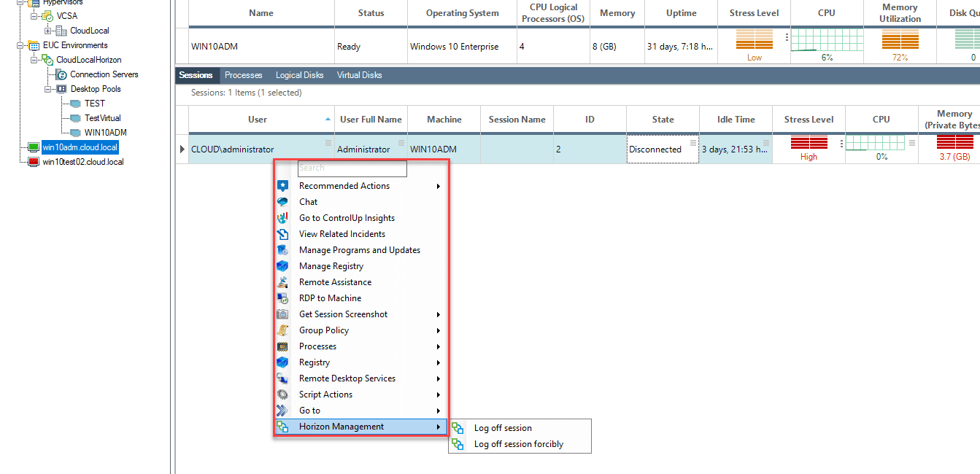Switch to the Virtual Disks tab

click(x=359, y=75)
